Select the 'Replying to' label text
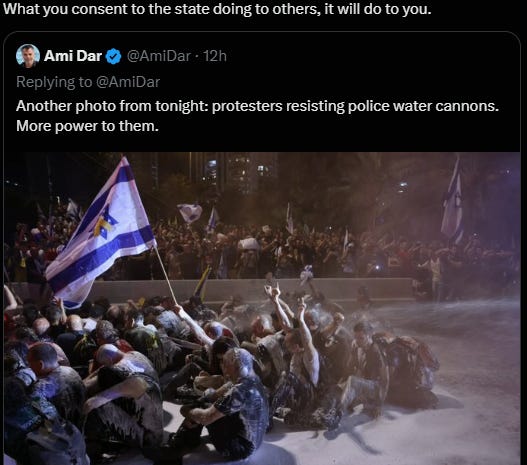This screenshot has height=465, width=527. coord(54,82)
